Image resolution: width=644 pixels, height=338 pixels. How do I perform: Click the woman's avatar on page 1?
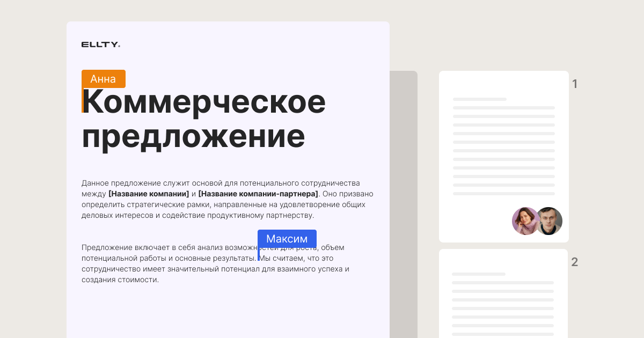524,221
